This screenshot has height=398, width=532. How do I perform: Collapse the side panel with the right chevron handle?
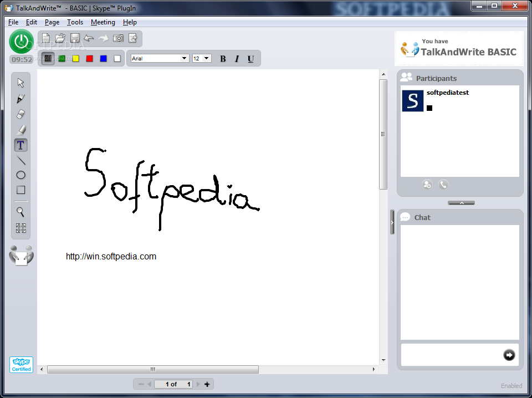(x=392, y=222)
